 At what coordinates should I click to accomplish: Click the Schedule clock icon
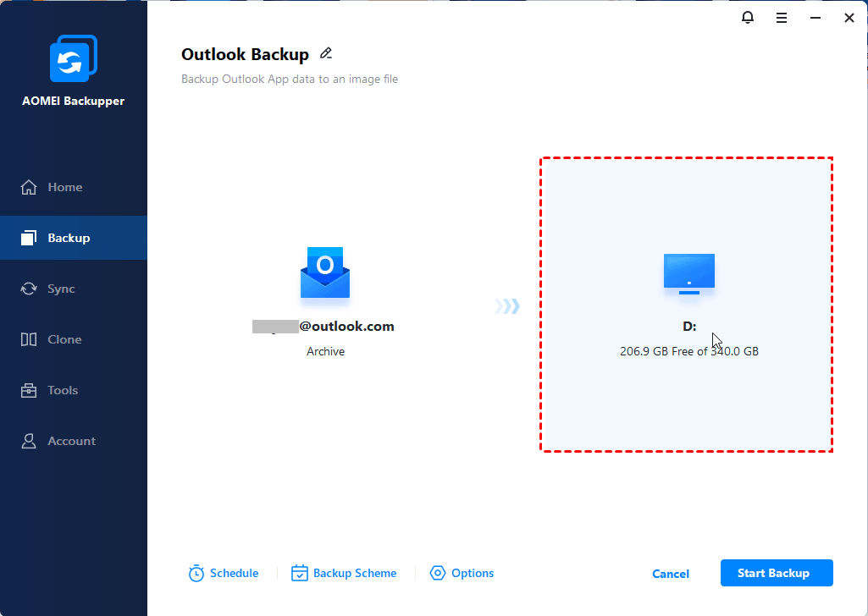pyautogui.click(x=196, y=574)
